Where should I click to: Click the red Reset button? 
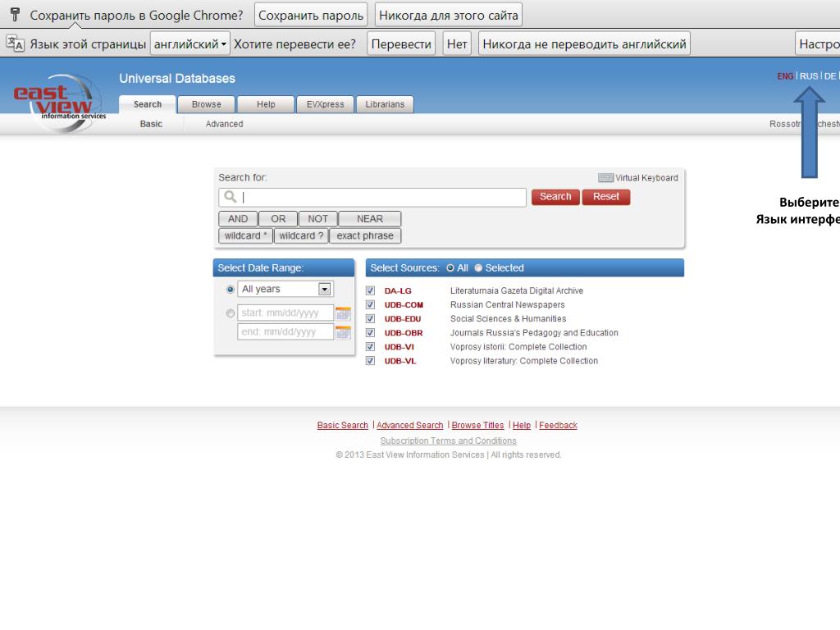[606, 197]
